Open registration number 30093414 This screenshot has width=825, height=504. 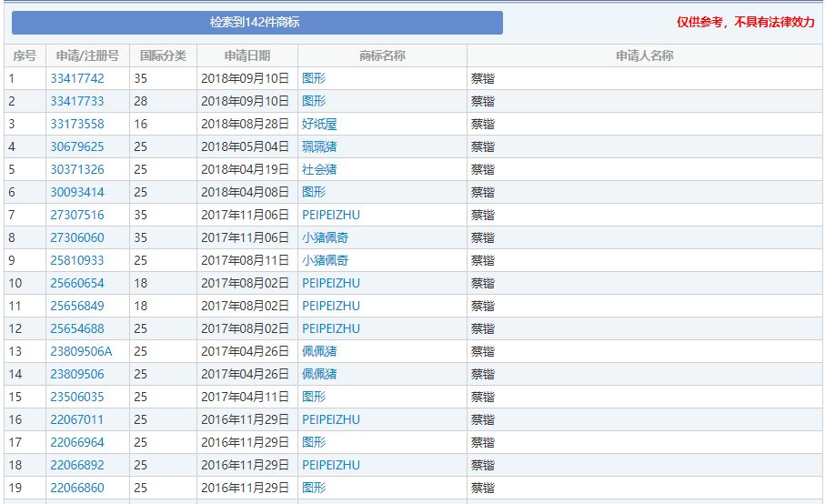(x=76, y=192)
